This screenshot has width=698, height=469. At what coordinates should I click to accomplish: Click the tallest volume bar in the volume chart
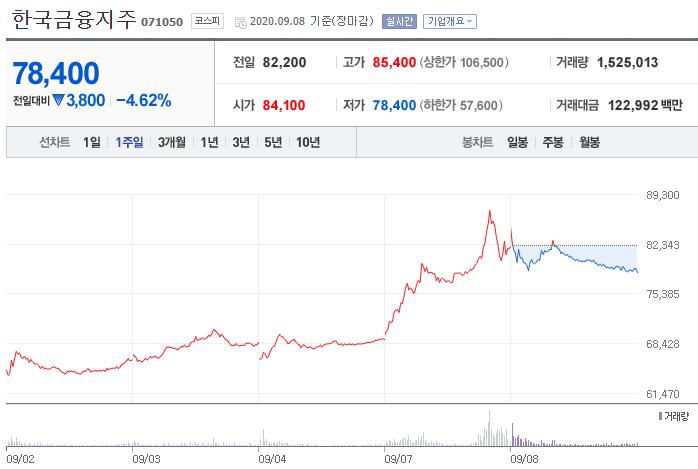(x=489, y=428)
